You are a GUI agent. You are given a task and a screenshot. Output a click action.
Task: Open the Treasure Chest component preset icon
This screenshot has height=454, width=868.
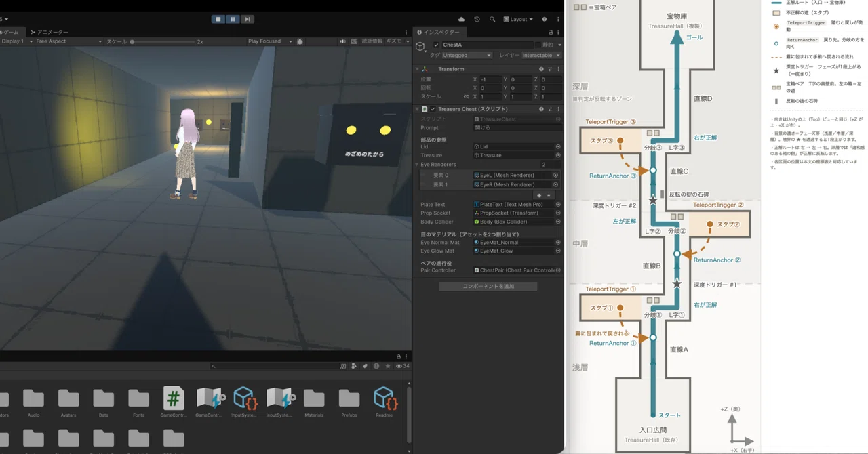550,109
